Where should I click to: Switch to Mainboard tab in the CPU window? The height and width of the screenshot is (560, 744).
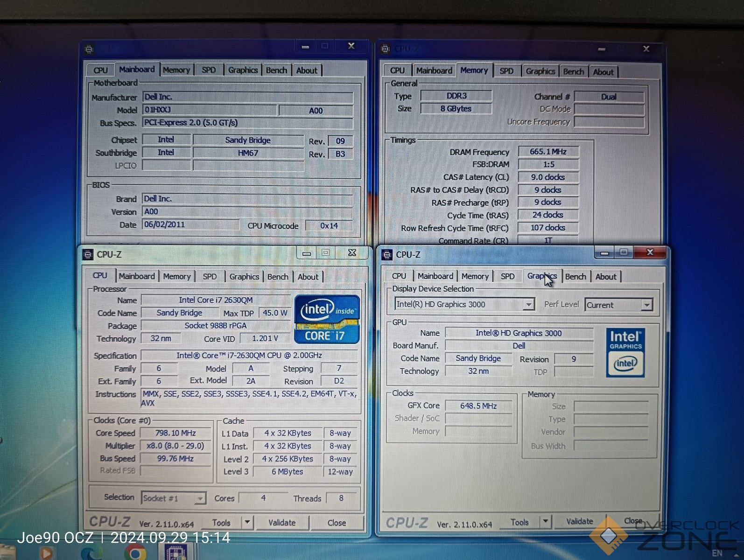pyautogui.click(x=136, y=276)
